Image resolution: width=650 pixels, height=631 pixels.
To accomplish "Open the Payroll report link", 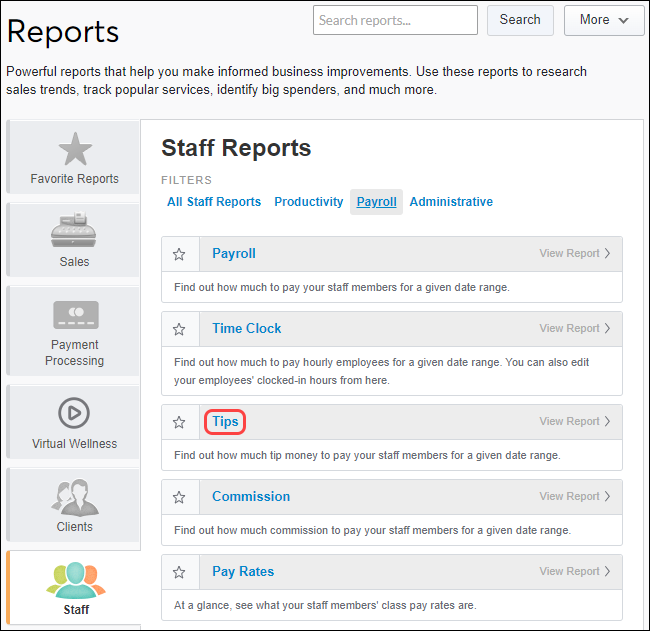I will 234,253.
